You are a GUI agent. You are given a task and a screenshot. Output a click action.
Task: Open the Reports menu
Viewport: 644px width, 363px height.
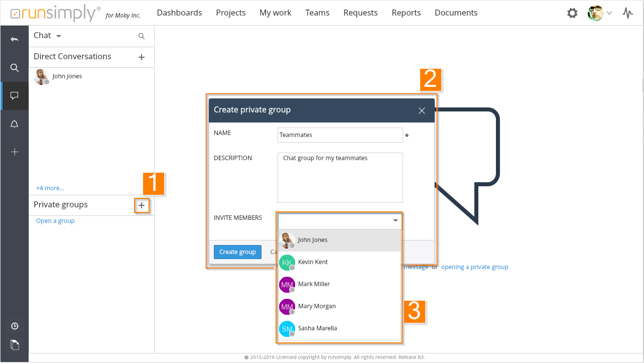406,13
